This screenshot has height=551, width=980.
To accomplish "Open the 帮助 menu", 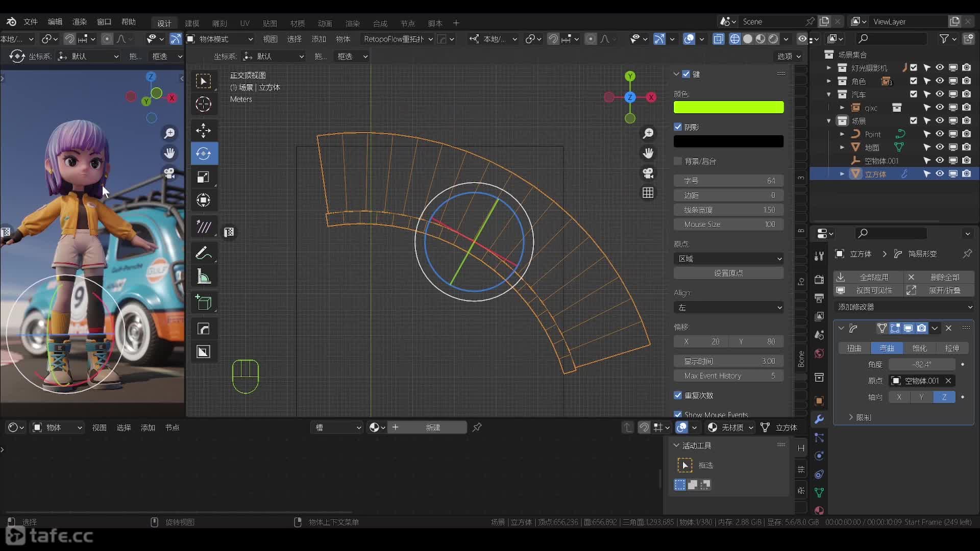I will click(x=129, y=22).
